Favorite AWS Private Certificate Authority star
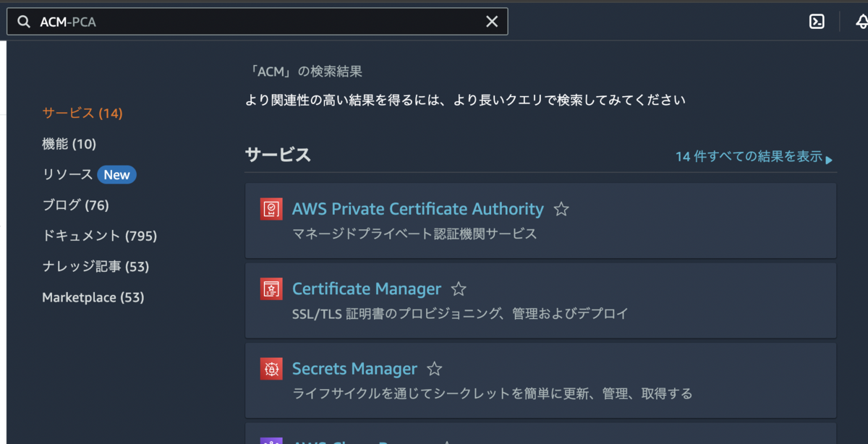Screen dimensions: 868x444 (x=561, y=210)
